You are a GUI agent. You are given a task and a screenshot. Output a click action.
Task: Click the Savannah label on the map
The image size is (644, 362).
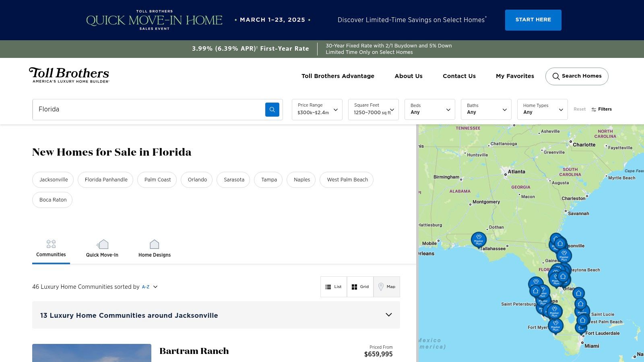578,214
